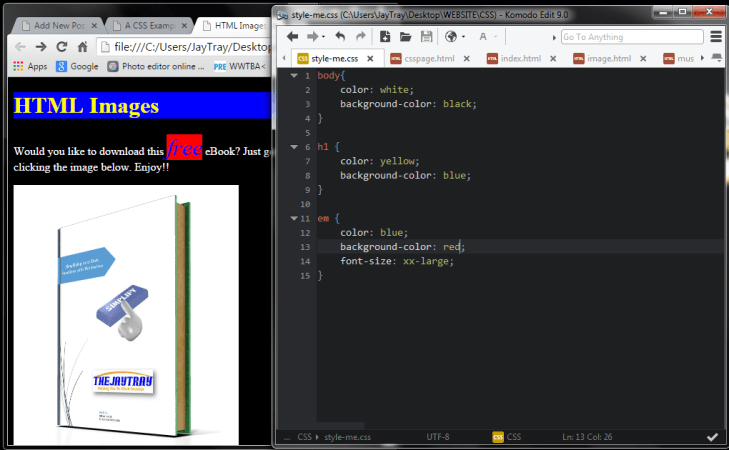Viewport: 729px width, 450px height.
Task: Open the WWTBA bookmark
Action: point(240,66)
